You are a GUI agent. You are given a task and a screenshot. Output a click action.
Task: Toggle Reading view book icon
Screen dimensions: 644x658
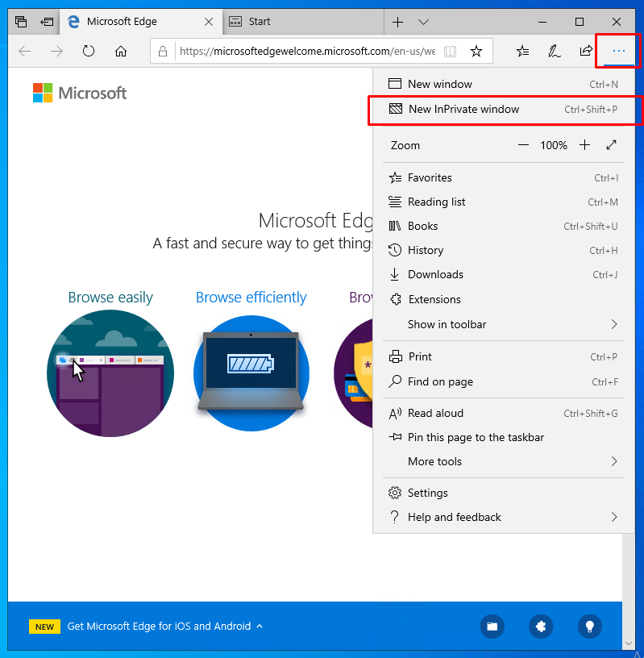451,51
